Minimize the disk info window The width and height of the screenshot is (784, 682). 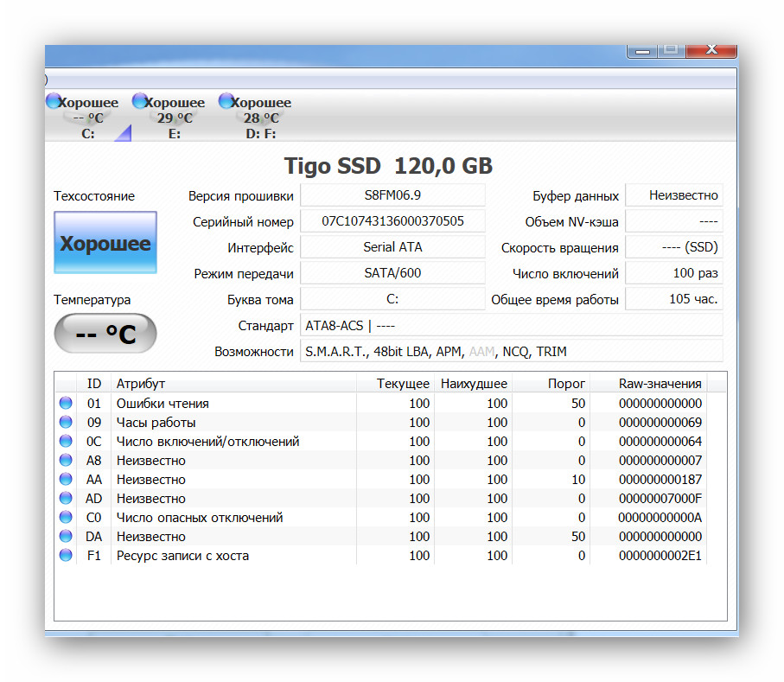(642, 50)
